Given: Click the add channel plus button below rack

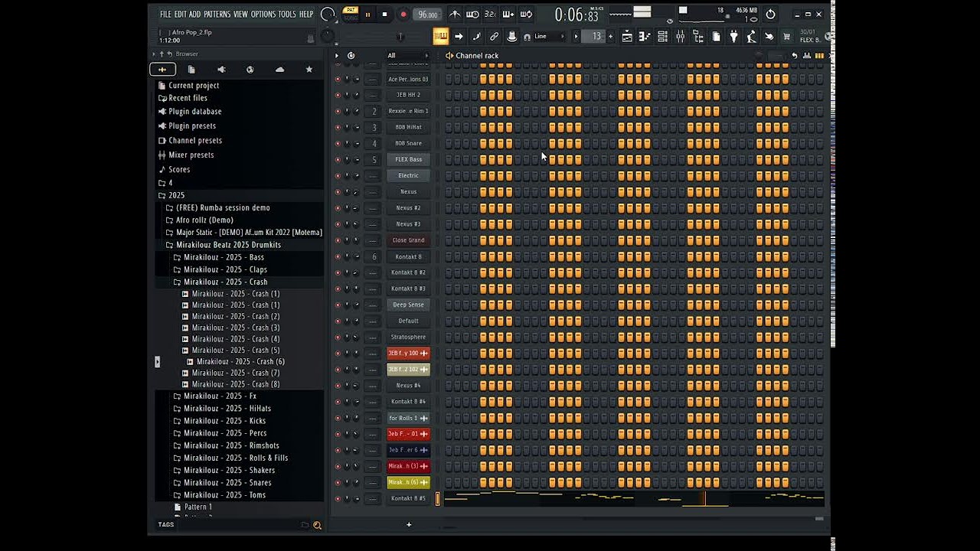Looking at the screenshot, I should click(409, 524).
